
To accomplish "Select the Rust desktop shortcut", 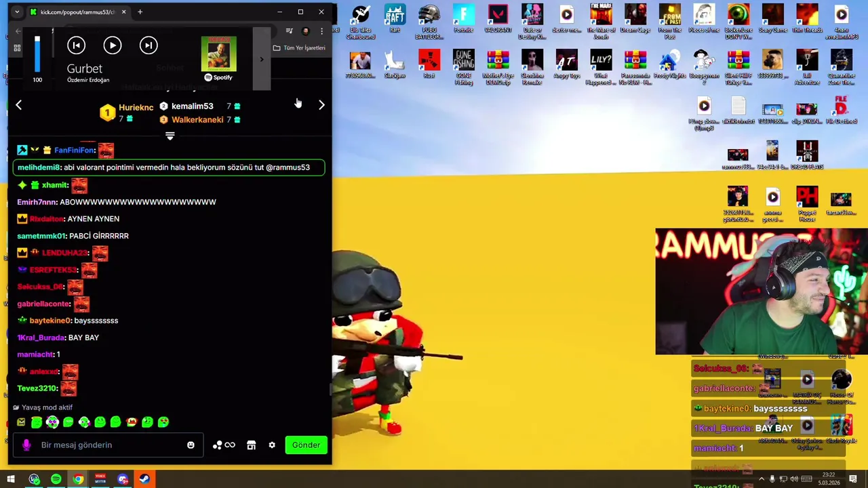I will pyautogui.click(x=429, y=64).
